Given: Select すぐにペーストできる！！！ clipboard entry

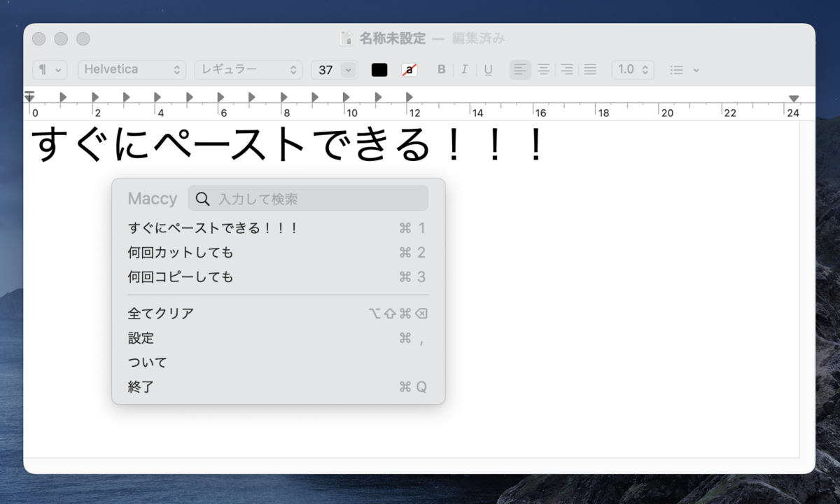Looking at the screenshot, I should 278,228.
